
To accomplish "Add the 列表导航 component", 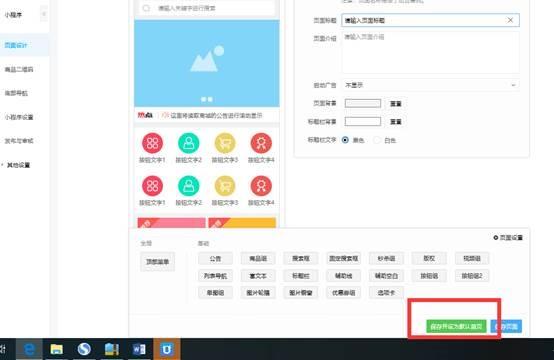I will 215,276.
